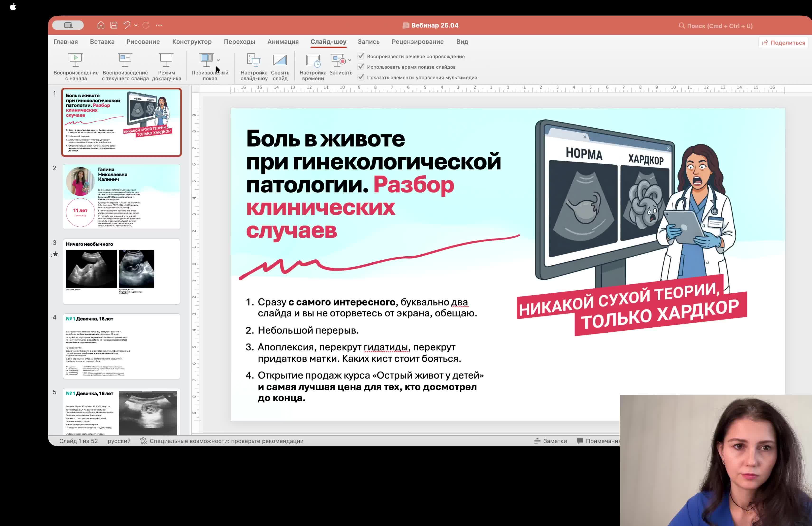Uncheck Показать элементы управления мультимедиа
Screen dimensions: 812x526
361,77
